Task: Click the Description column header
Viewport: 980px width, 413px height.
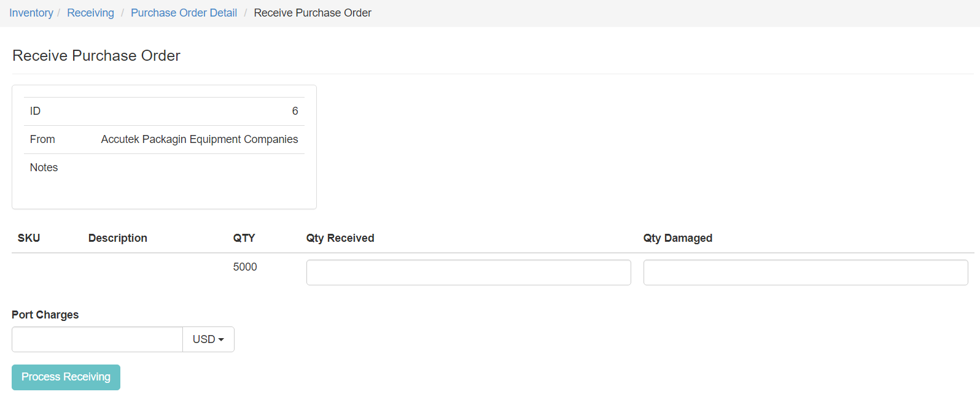Action: point(118,238)
